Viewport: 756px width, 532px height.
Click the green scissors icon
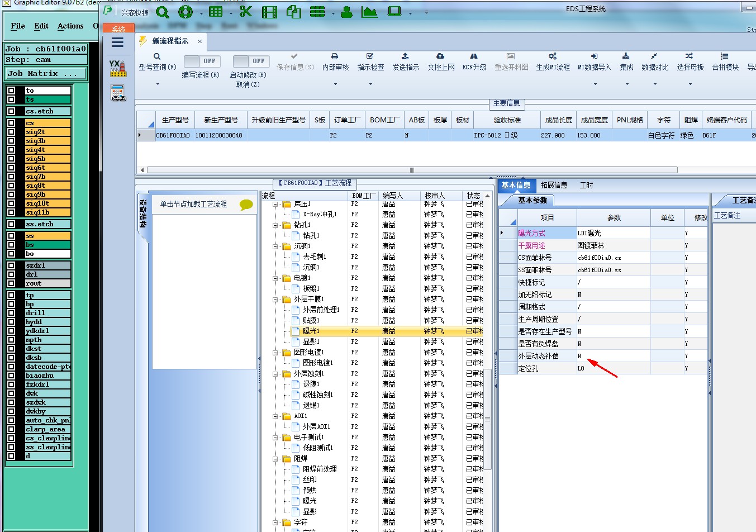(x=245, y=11)
